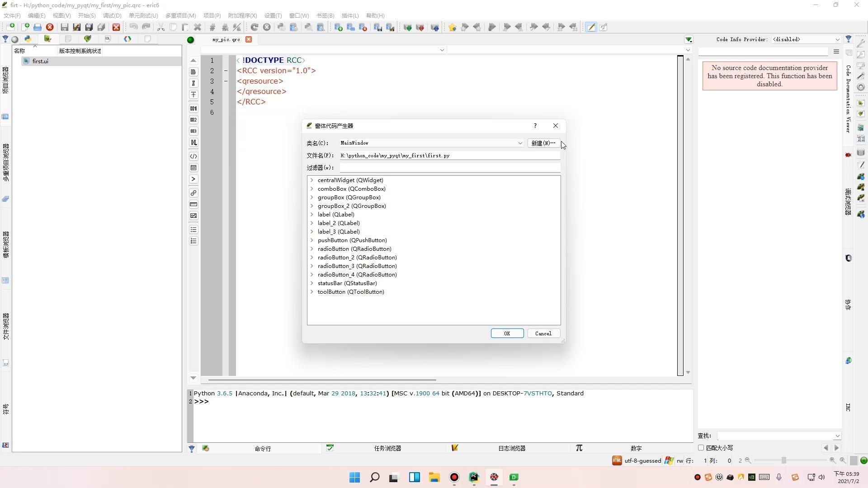868x488 pixels.
Task: Switch to the 任务浏览器 bottom tab
Action: pyautogui.click(x=387, y=449)
